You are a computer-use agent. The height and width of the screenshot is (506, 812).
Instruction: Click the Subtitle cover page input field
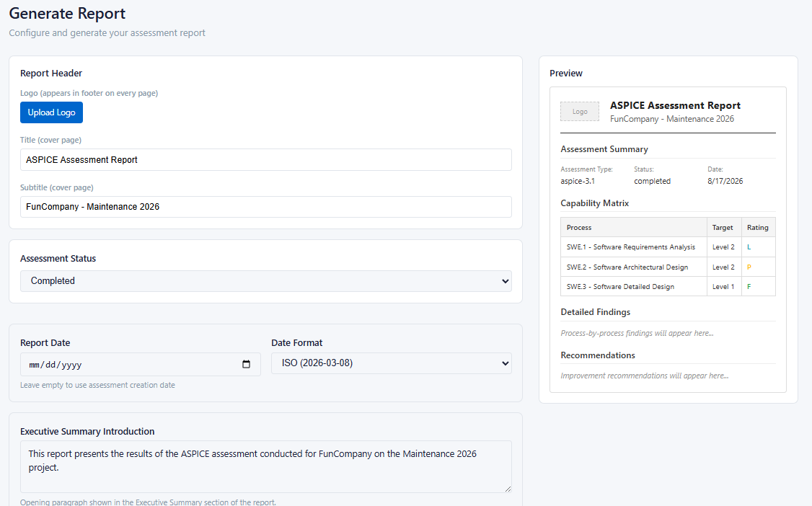(265, 207)
